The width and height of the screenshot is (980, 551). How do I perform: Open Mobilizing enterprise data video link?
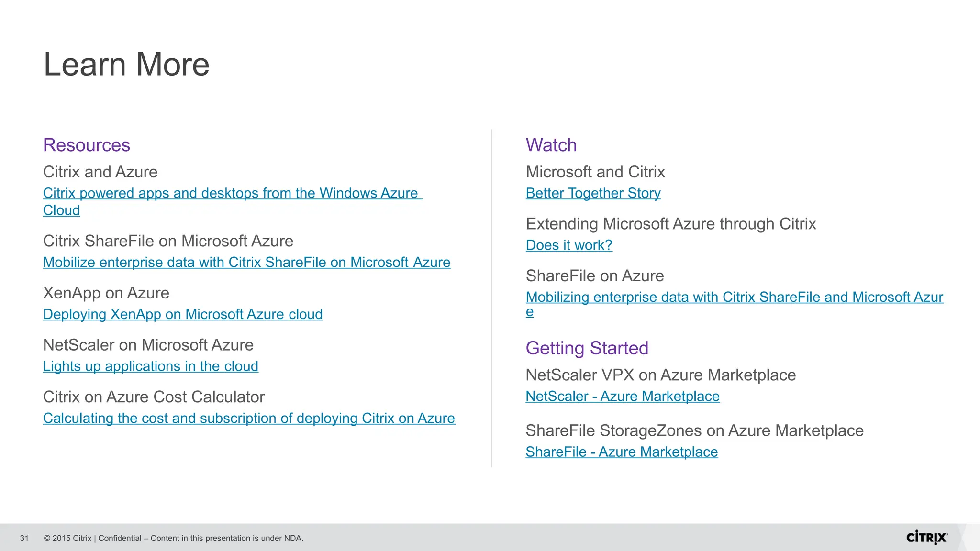point(735,304)
